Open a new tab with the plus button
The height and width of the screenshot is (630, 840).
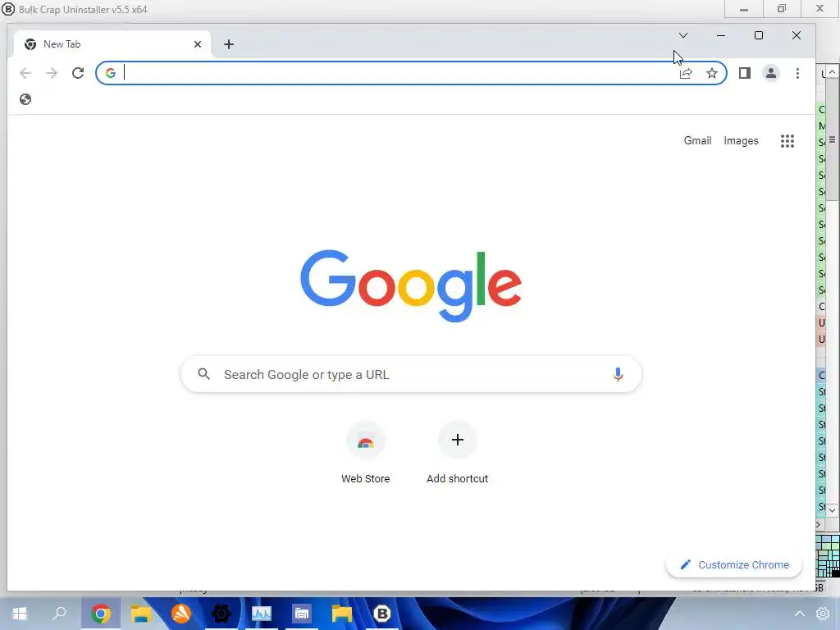click(x=229, y=44)
